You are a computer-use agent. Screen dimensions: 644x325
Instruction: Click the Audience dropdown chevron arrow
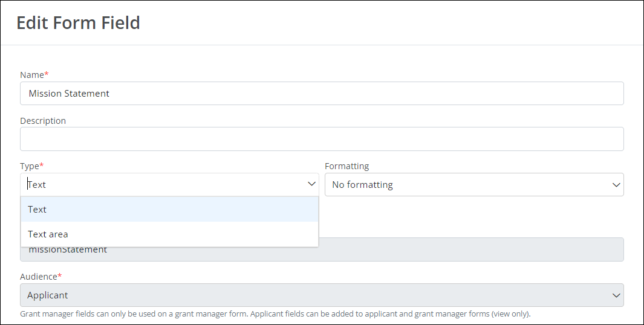[616, 295]
